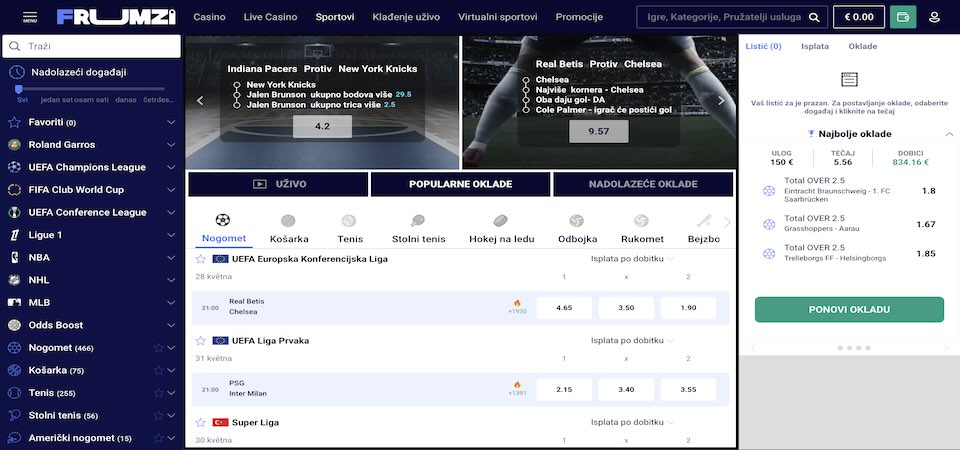
Task: Favorite the UEFA Europska Konferencijska Liga star
Action: pyautogui.click(x=200, y=259)
